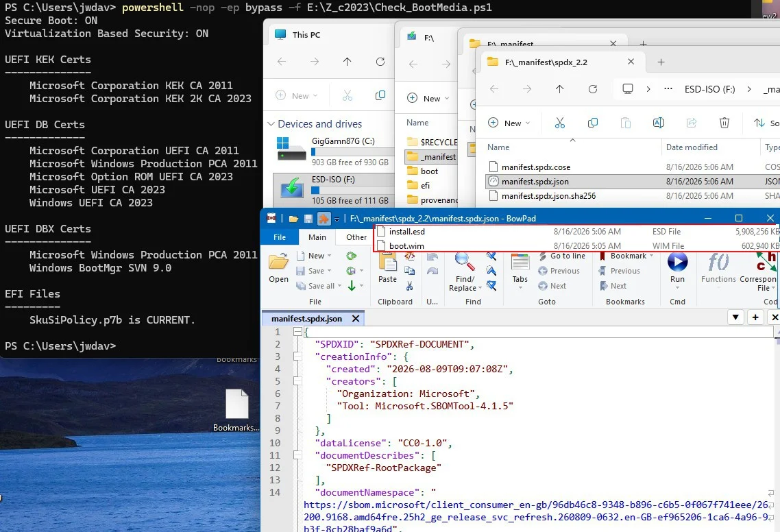The width and height of the screenshot is (780, 532).
Task: Select manifest.spdx.cose file in Explorer
Action: [x=536, y=167]
